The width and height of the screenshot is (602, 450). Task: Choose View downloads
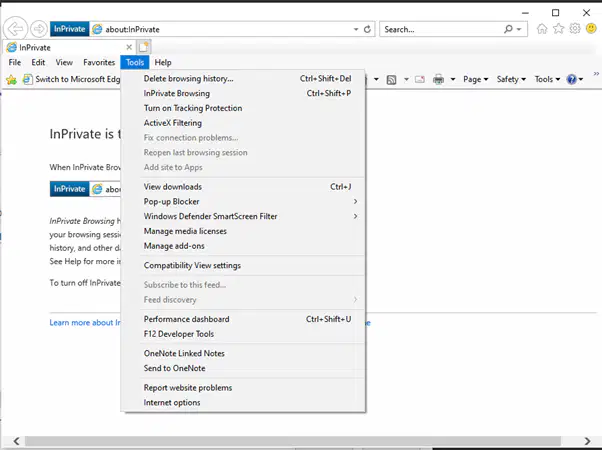coord(243,187)
